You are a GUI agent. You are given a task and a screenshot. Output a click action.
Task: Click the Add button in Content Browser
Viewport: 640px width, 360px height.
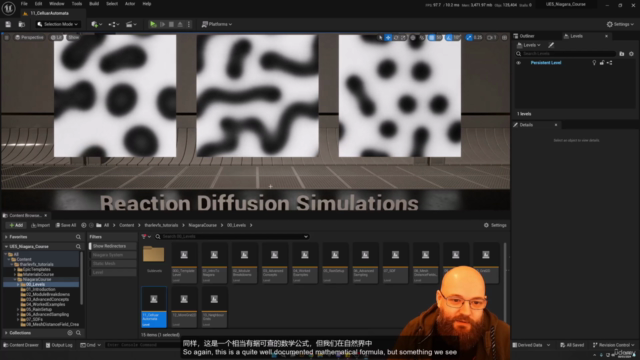[16, 225]
